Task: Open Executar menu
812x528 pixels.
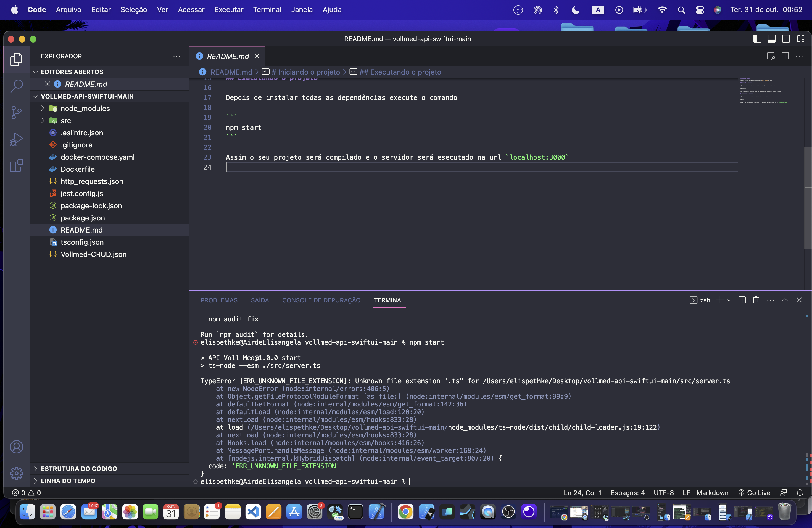Action: (229, 10)
